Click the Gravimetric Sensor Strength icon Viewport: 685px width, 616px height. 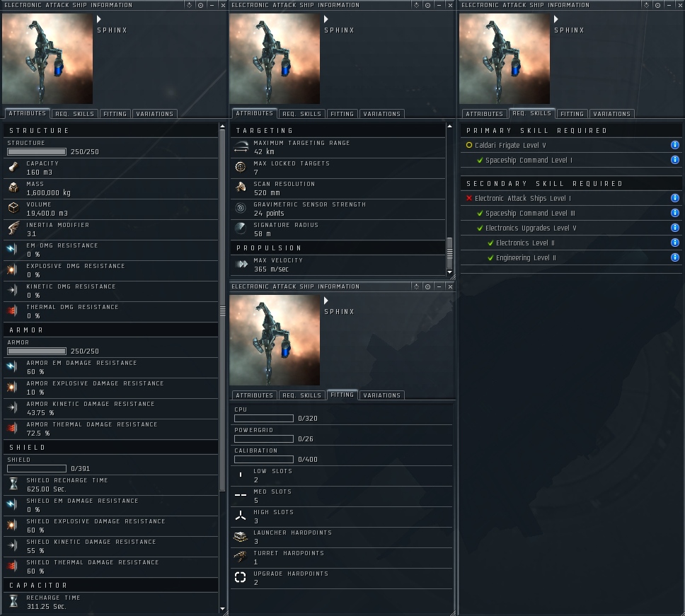[x=241, y=208]
